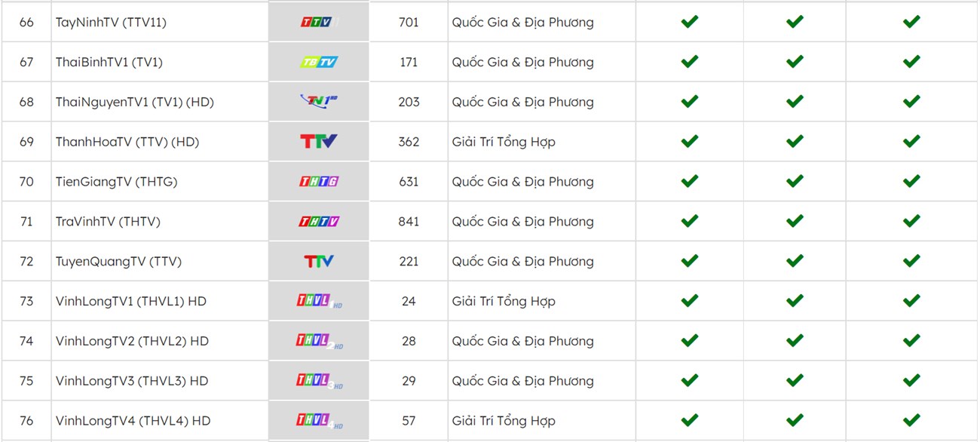The width and height of the screenshot is (980, 442).
Task: Click the TayNinhTV TTV11 channel logo
Action: 318,23
